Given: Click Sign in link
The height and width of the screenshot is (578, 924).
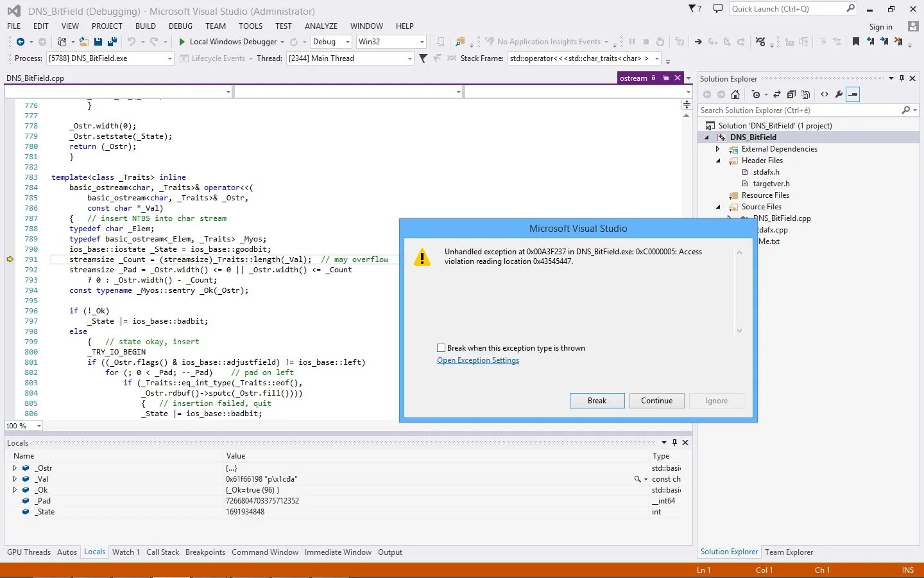Looking at the screenshot, I should point(880,27).
